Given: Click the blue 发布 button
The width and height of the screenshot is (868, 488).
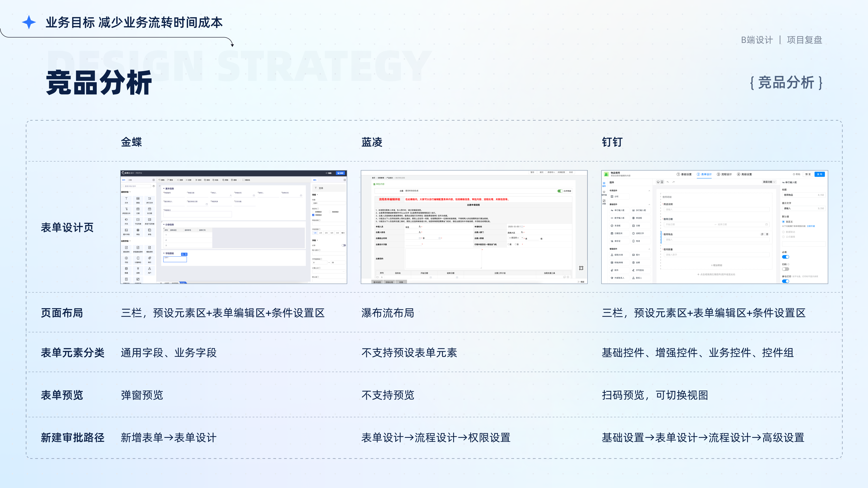Looking at the screenshot, I should pos(819,174).
